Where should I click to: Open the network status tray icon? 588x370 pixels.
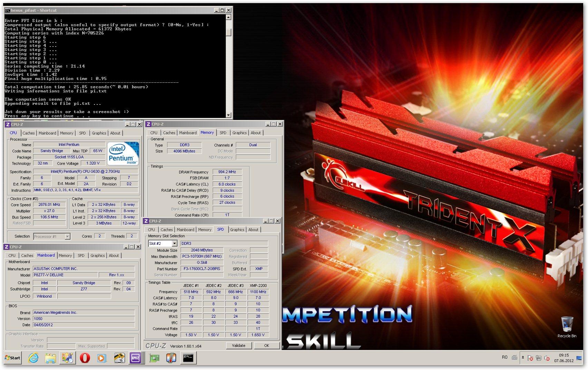tap(539, 358)
